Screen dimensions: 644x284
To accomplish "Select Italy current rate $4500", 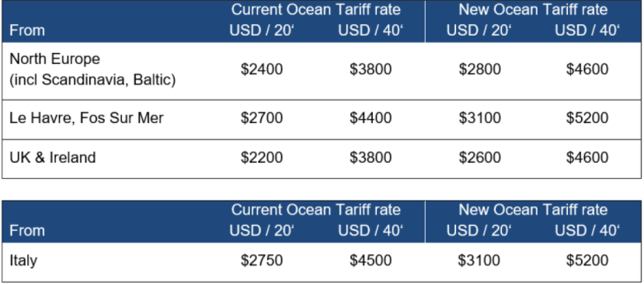I will (371, 261).
